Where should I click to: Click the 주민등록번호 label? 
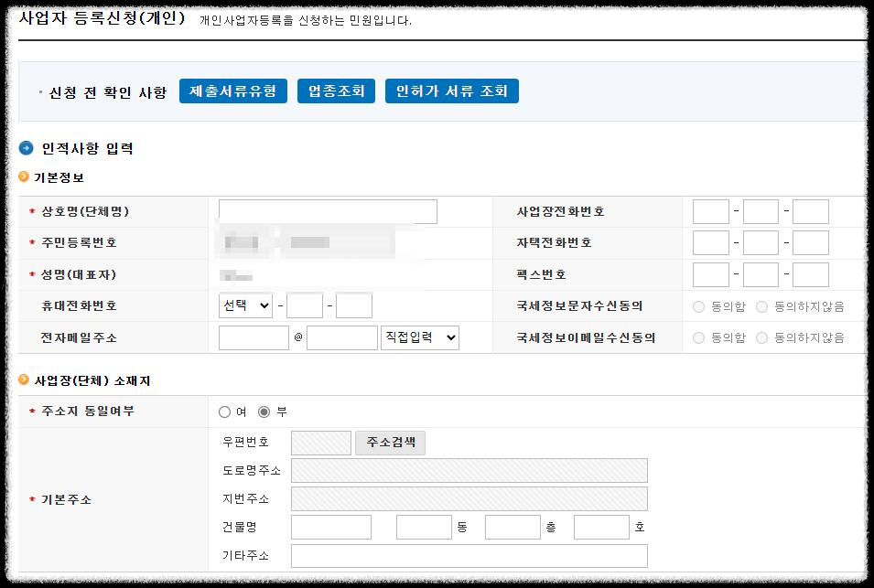79,242
